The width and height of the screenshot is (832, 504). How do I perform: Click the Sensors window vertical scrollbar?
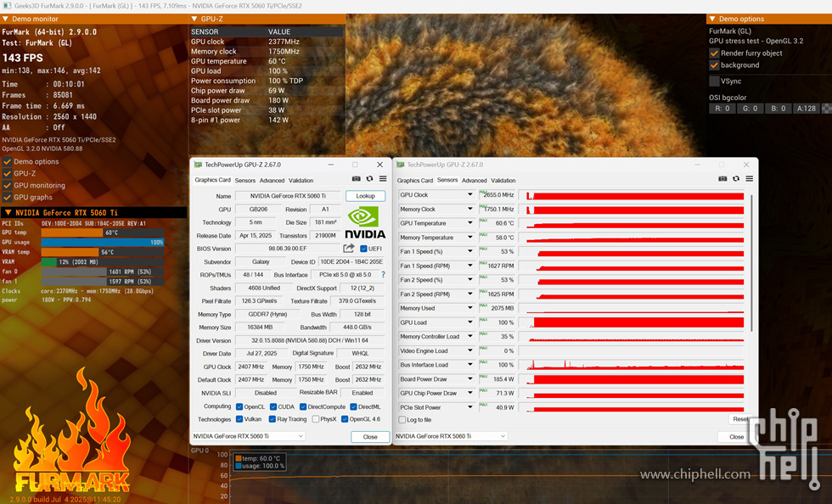pyautogui.click(x=751, y=263)
